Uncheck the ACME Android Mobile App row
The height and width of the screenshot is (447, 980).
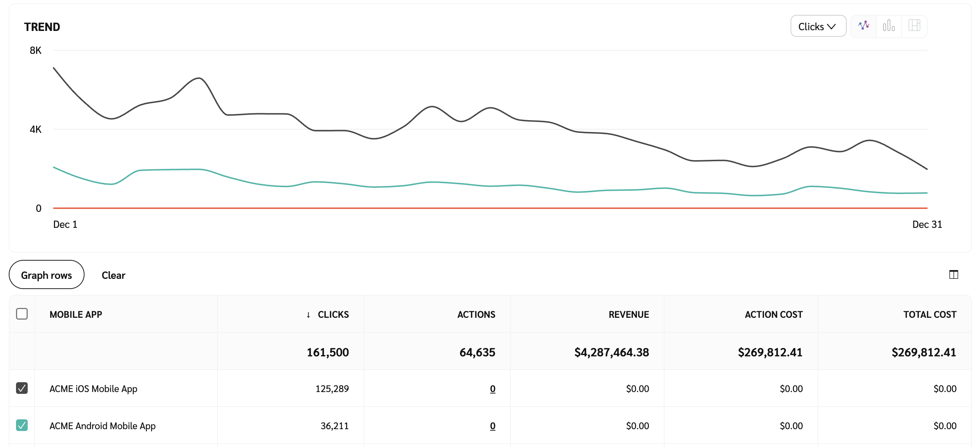(x=22, y=425)
